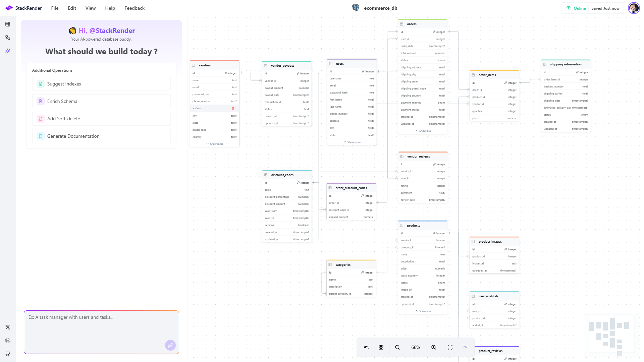Select the order_items table header
644x362 pixels.
tap(494, 75)
